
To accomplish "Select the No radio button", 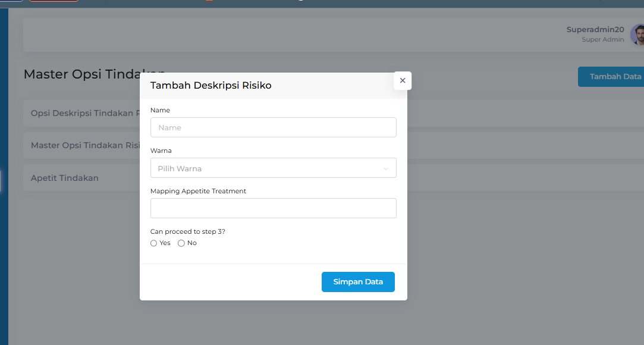I will (x=181, y=243).
